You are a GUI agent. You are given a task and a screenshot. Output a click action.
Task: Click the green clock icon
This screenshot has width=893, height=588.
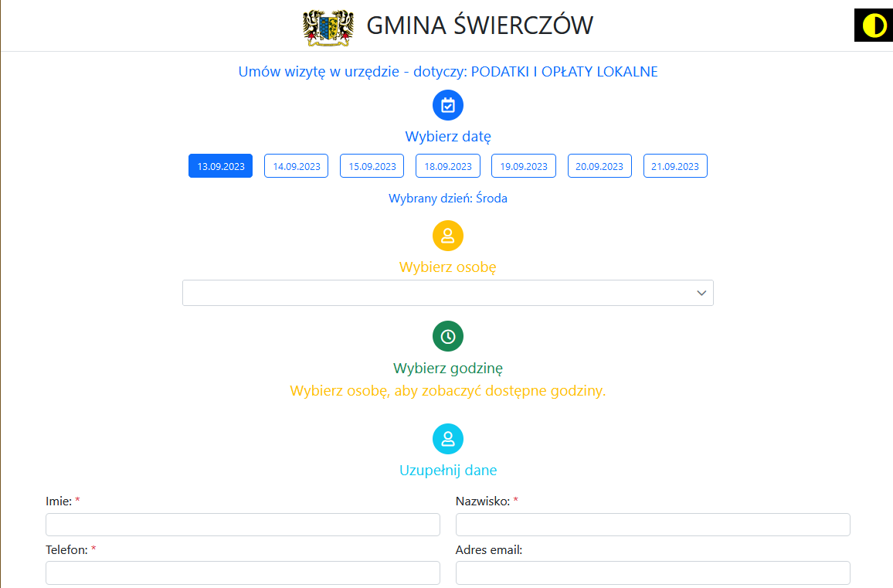[447, 337]
